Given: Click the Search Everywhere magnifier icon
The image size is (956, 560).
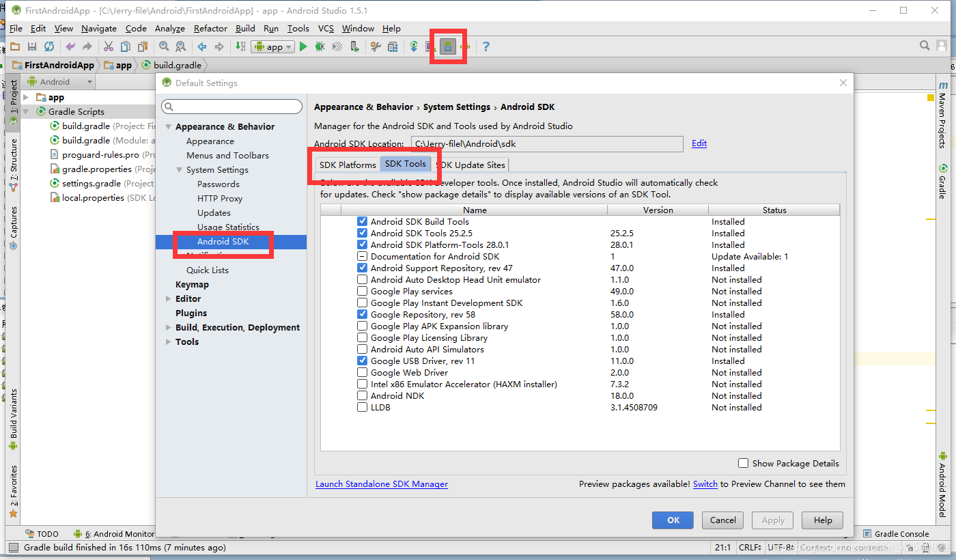Looking at the screenshot, I should click(x=925, y=46).
